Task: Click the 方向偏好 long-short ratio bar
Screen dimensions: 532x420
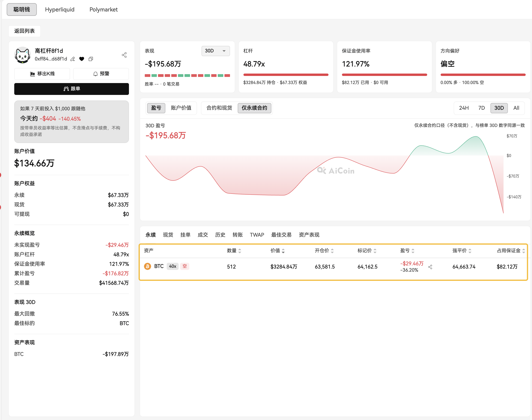Action: (483, 75)
